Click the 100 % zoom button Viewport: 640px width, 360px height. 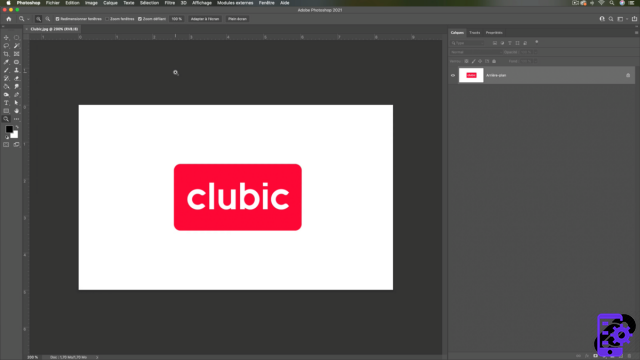[x=176, y=19]
